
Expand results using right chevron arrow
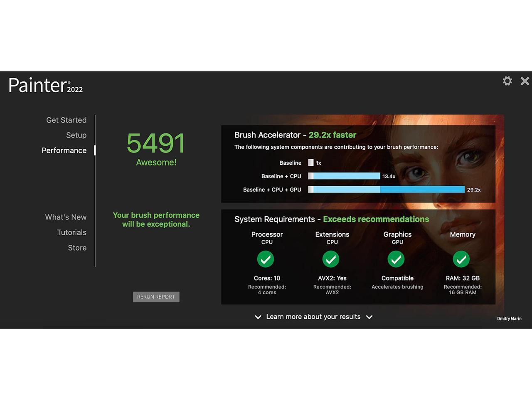[369, 317]
